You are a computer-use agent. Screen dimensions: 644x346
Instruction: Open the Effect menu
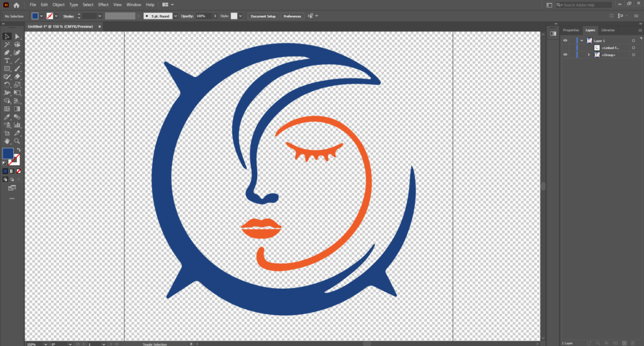coord(103,5)
